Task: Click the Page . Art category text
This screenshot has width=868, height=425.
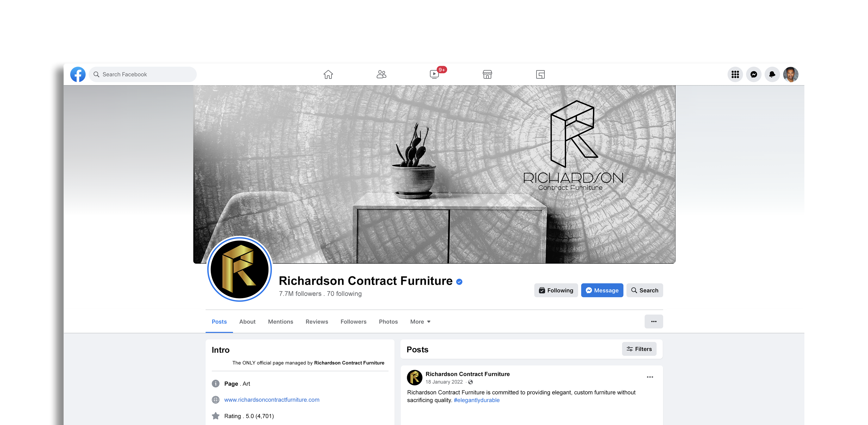Action: click(237, 384)
